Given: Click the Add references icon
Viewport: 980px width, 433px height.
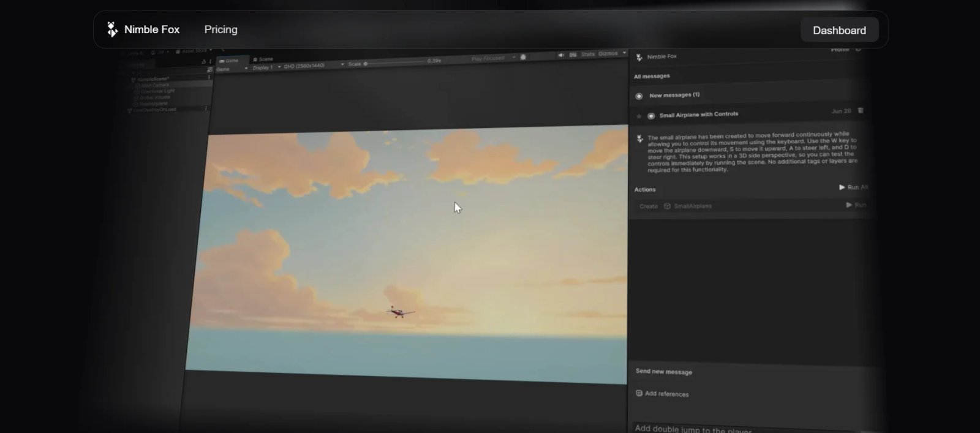Looking at the screenshot, I should pos(639,393).
